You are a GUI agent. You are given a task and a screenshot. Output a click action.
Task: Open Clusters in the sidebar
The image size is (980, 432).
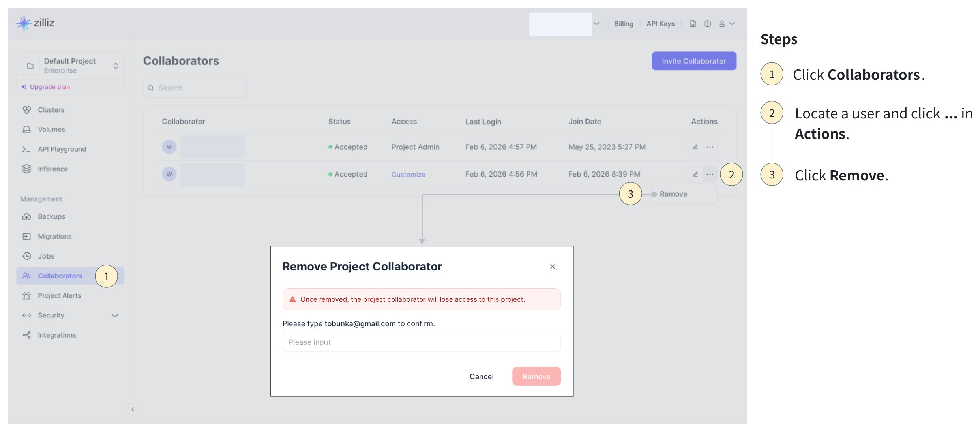pos(51,110)
